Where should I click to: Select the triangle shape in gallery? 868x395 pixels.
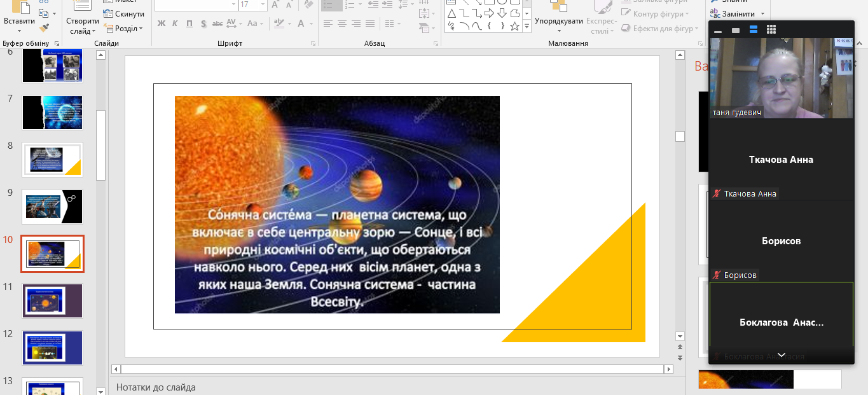(x=451, y=14)
